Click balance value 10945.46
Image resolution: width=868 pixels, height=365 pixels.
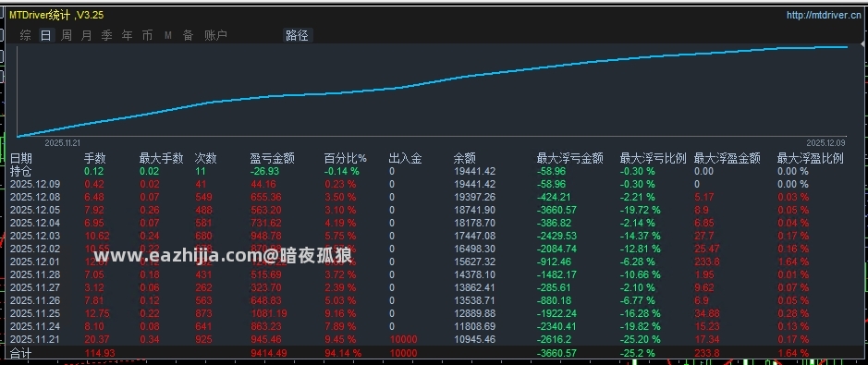(x=474, y=339)
